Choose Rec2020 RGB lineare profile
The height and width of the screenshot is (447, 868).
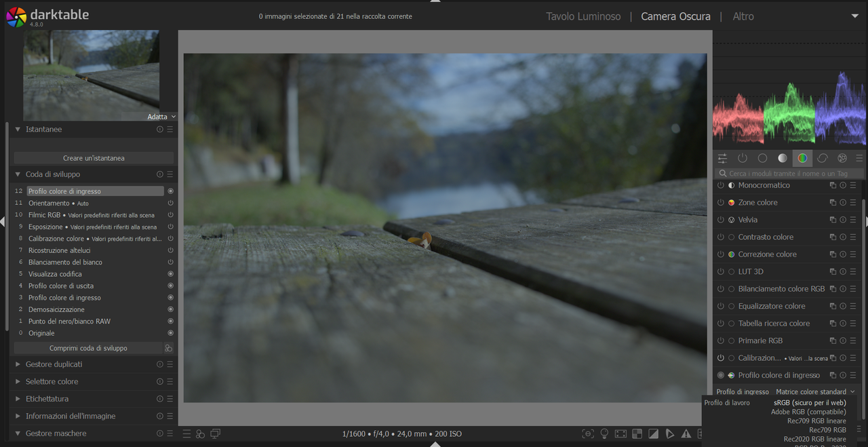point(814,439)
